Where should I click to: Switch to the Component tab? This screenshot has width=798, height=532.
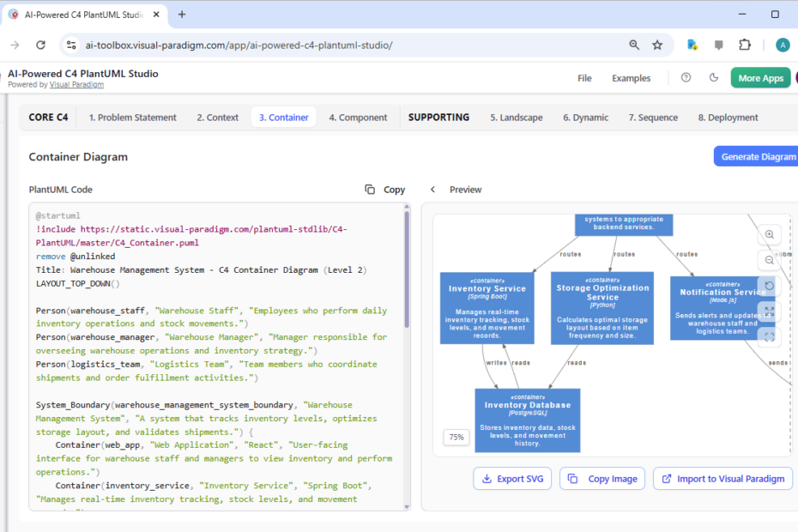[358, 117]
